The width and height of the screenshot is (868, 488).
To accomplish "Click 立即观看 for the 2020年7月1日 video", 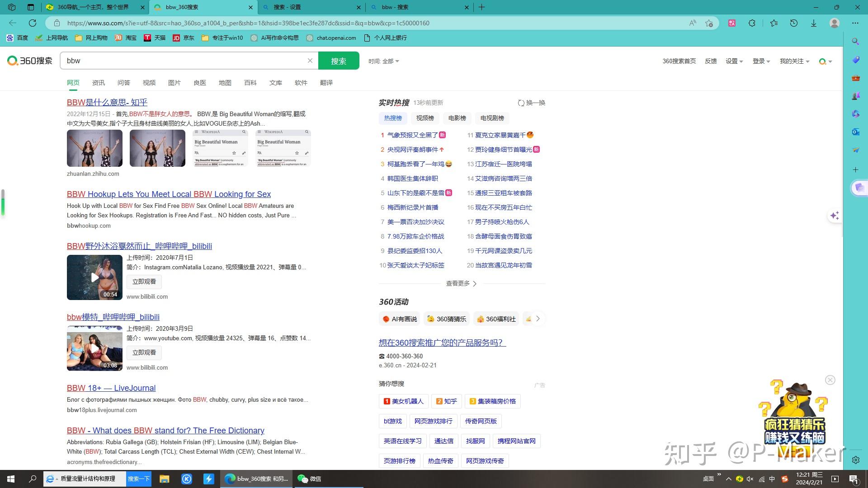I will pyautogui.click(x=144, y=282).
